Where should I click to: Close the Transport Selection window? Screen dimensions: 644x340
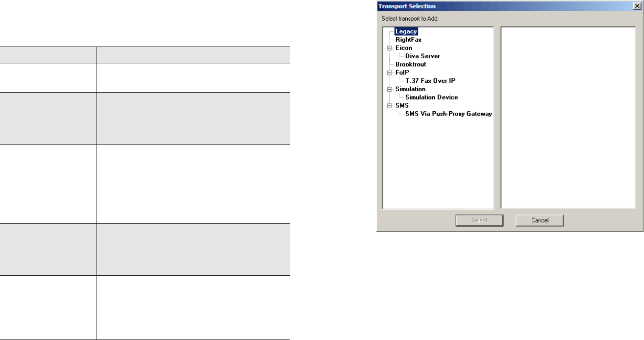tap(636, 6)
